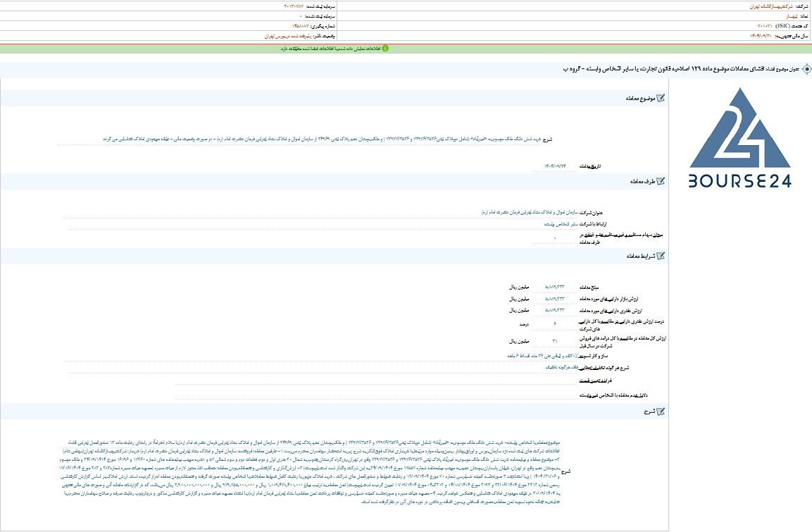Click the "میلیون ریال" unit in the "مبلغ معامله" row
This screenshot has width=812, height=532.
[x=519, y=287]
